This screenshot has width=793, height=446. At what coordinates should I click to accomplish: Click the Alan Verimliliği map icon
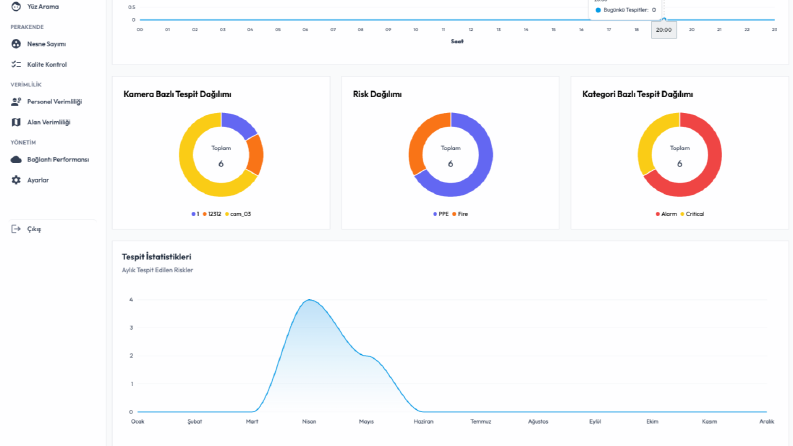point(16,122)
